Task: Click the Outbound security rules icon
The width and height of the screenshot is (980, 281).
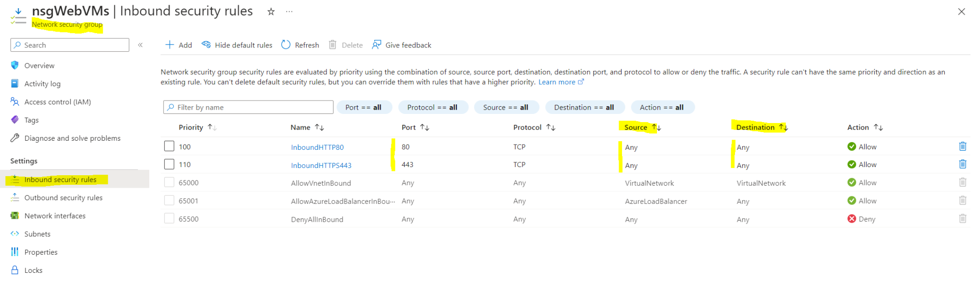Action: pyautogui.click(x=15, y=197)
